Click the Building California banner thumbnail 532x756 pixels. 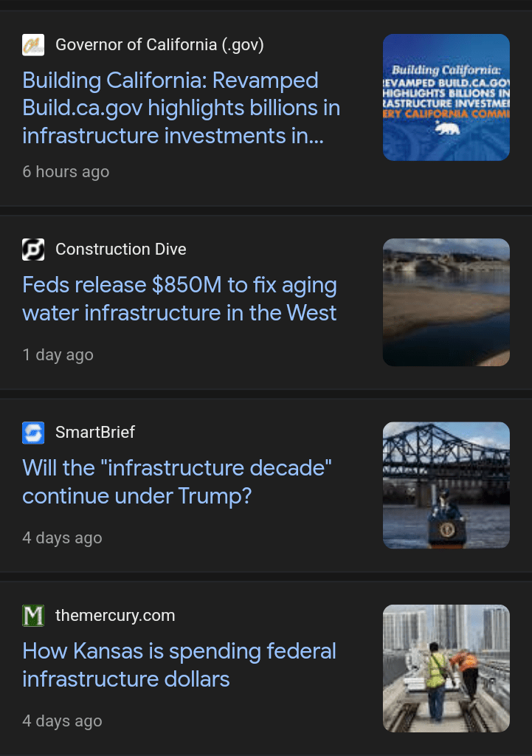click(446, 97)
